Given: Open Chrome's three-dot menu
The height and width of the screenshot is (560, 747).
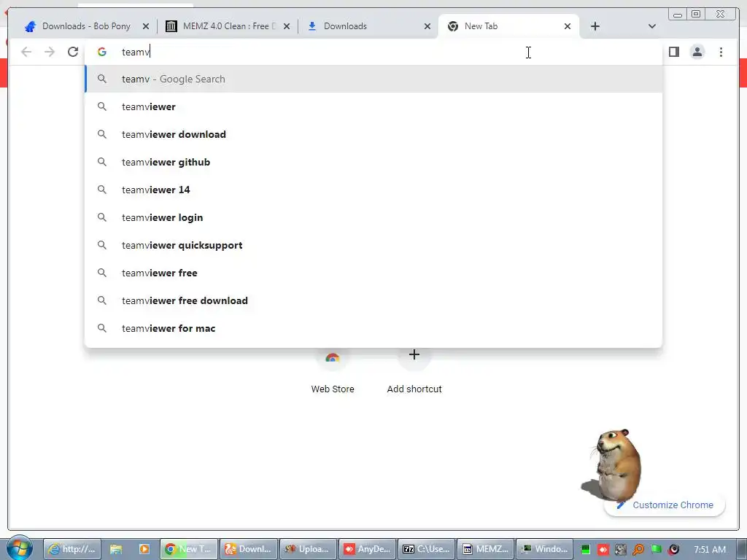Looking at the screenshot, I should point(721,52).
